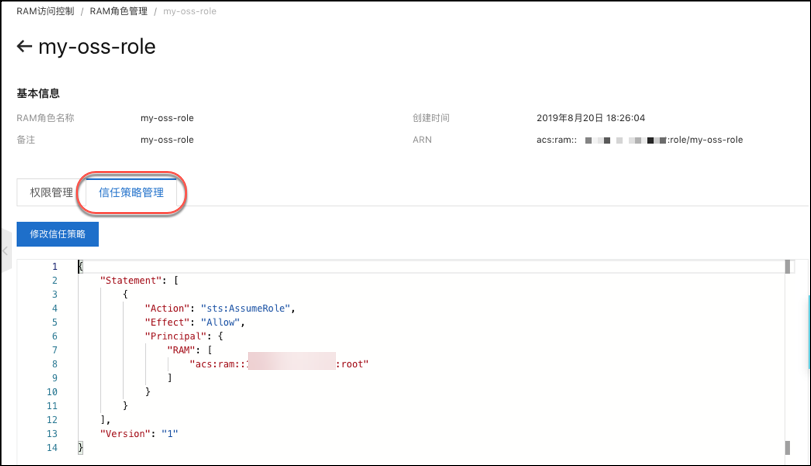The height and width of the screenshot is (466, 811).
Task: Click the acs:ram root principal string
Action: point(279,364)
